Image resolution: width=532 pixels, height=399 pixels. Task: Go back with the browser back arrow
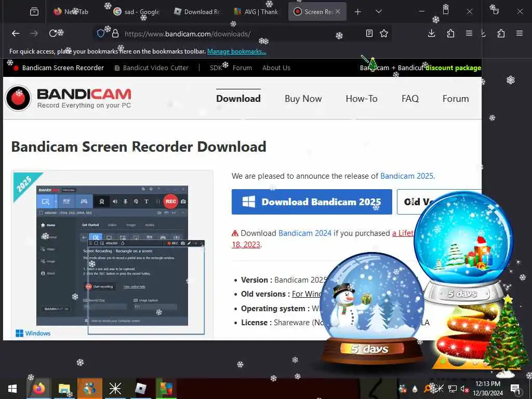coord(16,33)
